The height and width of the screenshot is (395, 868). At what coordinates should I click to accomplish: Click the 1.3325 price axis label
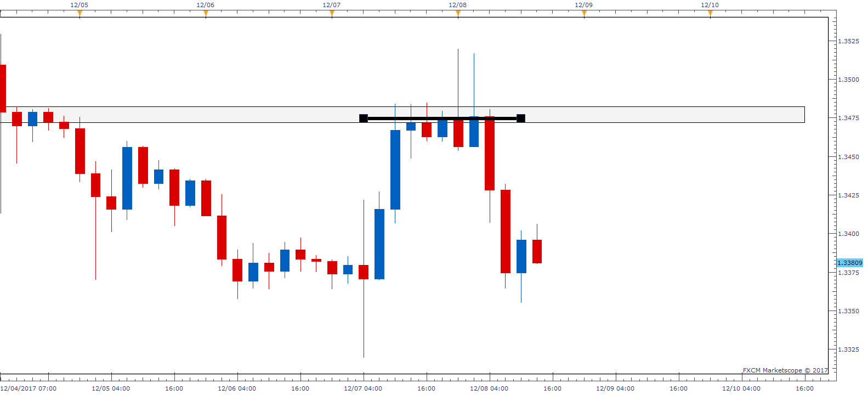coord(849,349)
